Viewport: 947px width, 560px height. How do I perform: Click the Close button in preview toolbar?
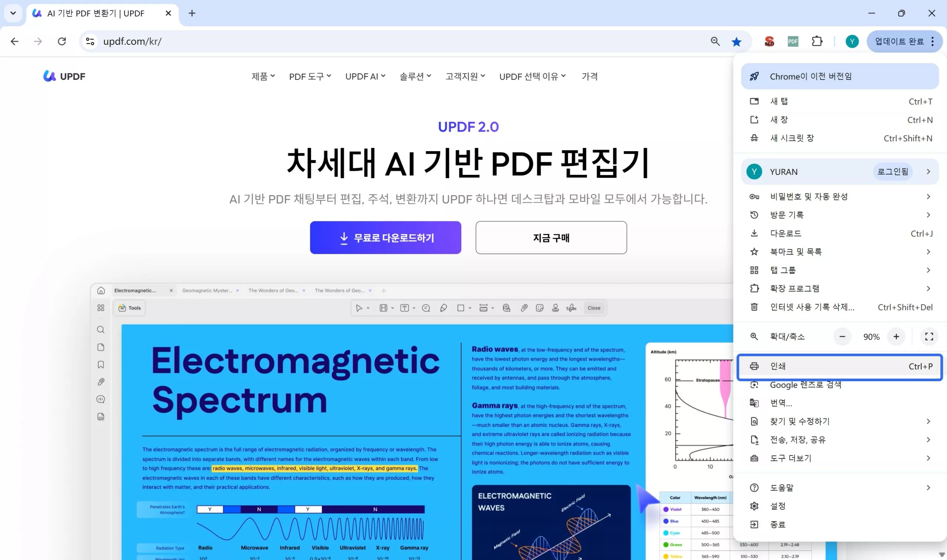[x=594, y=308]
